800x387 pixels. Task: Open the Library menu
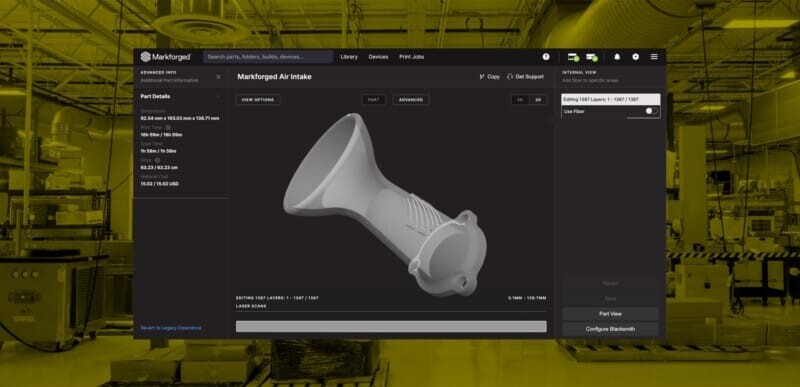pyautogui.click(x=349, y=57)
